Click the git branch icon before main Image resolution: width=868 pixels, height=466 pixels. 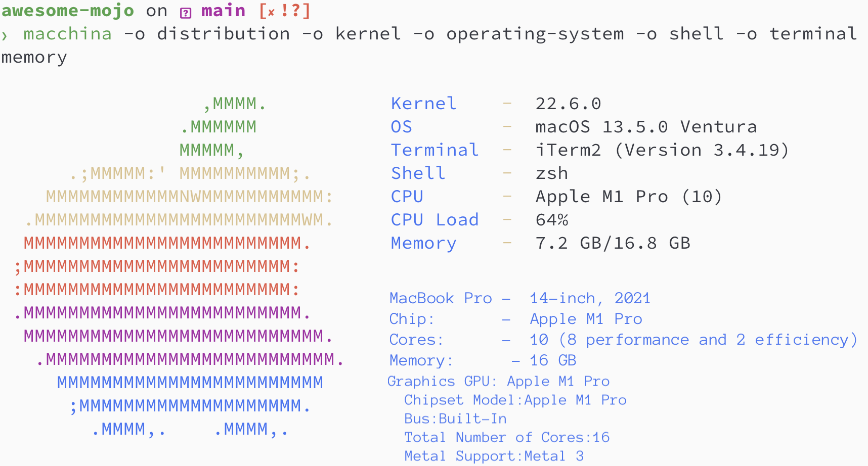(186, 13)
